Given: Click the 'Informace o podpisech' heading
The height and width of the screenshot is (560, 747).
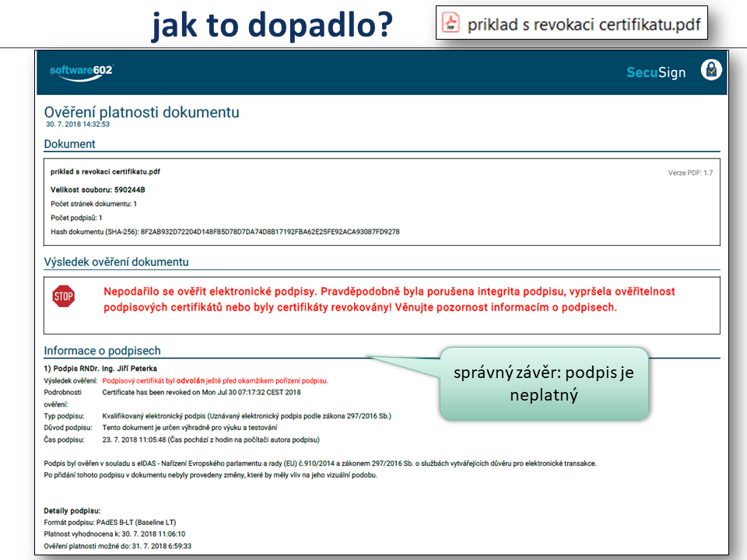Looking at the screenshot, I should coord(103,351).
